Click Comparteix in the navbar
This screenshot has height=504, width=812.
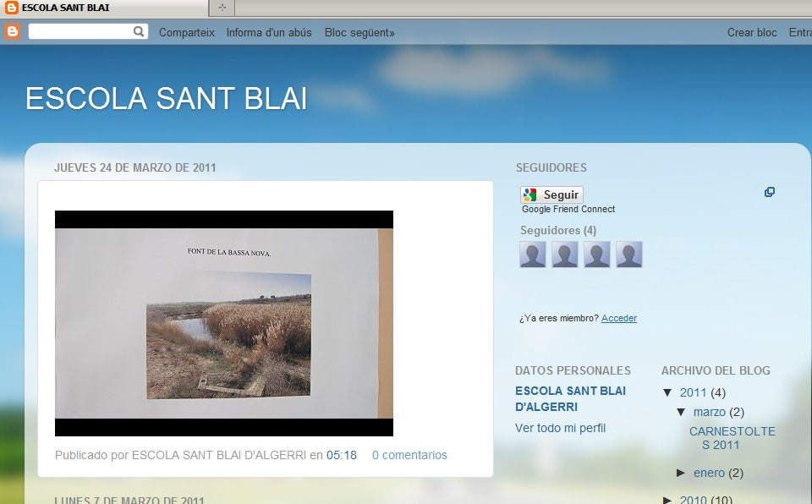point(186,33)
